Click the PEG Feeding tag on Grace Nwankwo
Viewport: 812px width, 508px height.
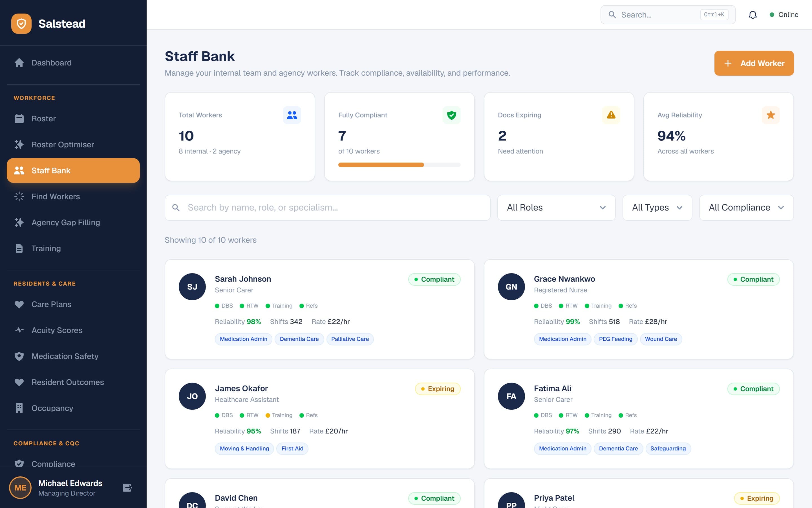615,339
